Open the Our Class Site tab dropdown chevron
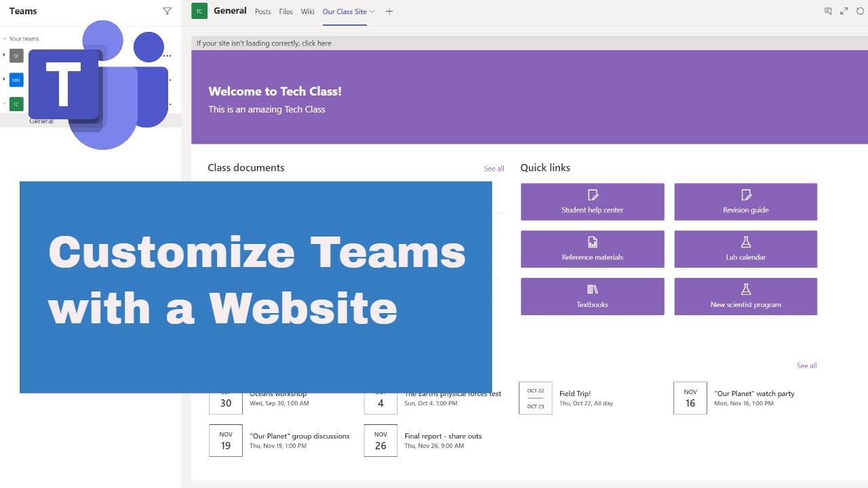The image size is (868, 488). [x=372, y=12]
